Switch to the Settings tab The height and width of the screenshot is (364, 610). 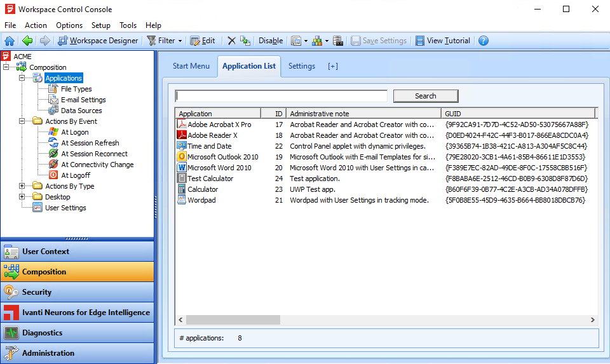(301, 66)
